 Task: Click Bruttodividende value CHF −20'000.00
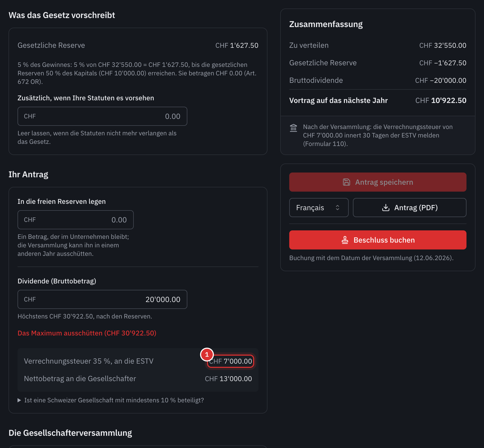pos(440,80)
